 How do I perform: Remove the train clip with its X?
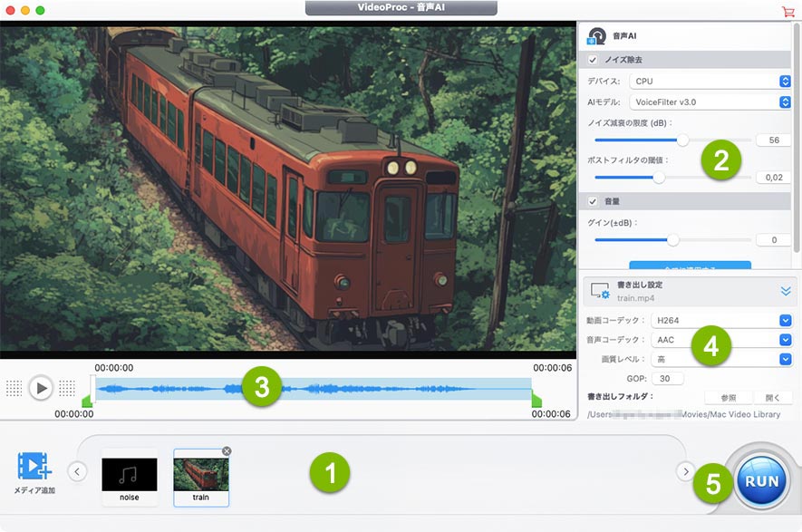coord(227,450)
